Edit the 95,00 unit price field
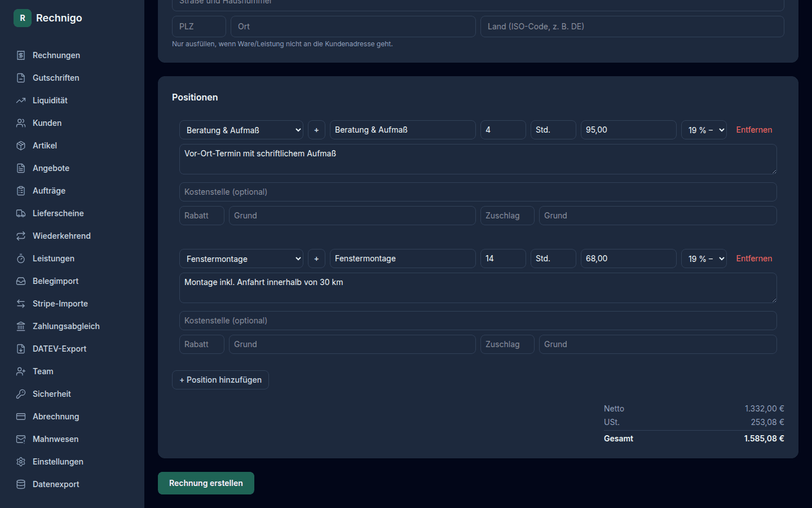Screen dimensions: 812x508 click(x=628, y=130)
